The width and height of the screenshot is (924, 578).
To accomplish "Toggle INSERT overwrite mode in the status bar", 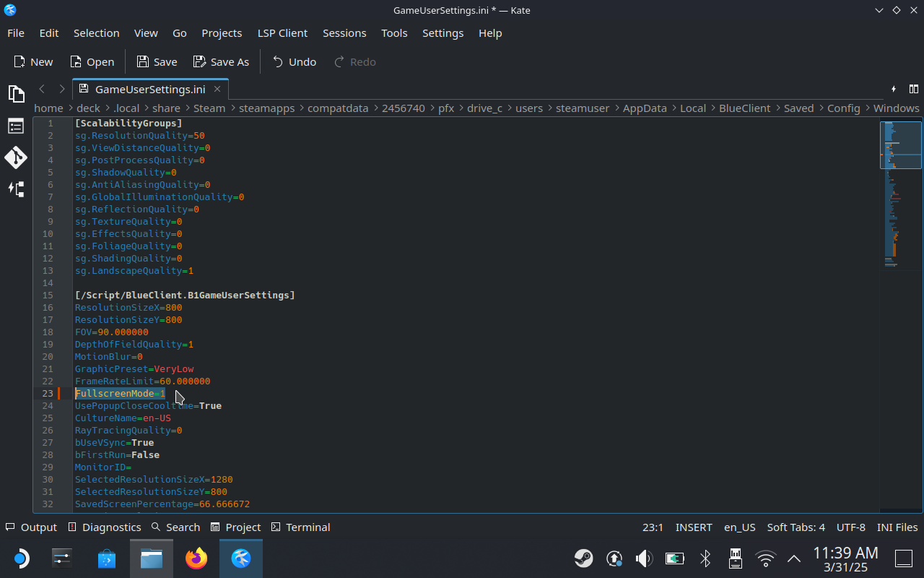I will coord(693,527).
